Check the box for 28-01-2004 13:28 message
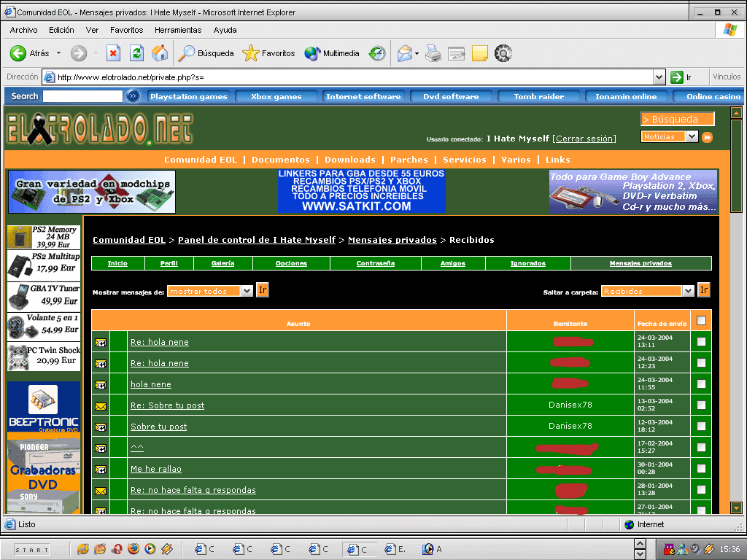Image resolution: width=747 pixels, height=560 pixels. coord(701,489)
